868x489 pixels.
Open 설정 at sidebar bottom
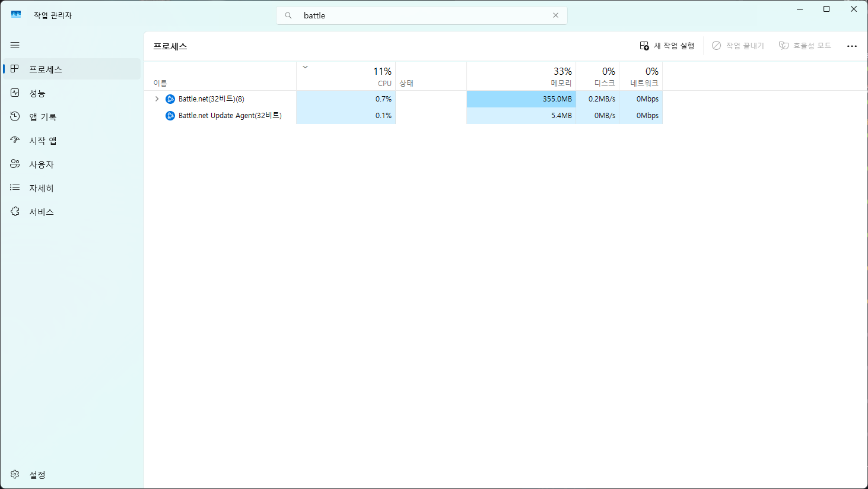click(72, 475)
